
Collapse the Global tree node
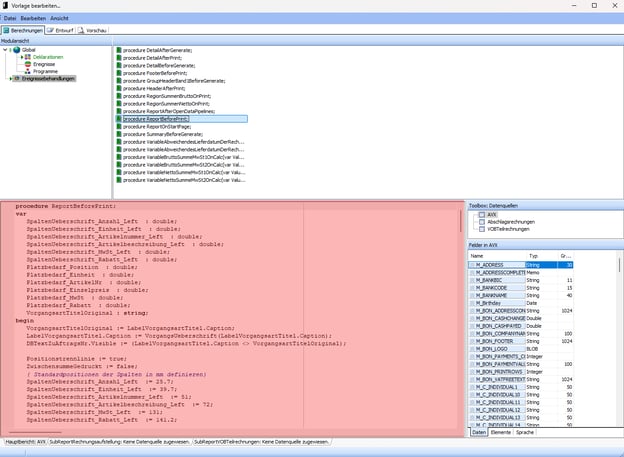click(6, 49)
